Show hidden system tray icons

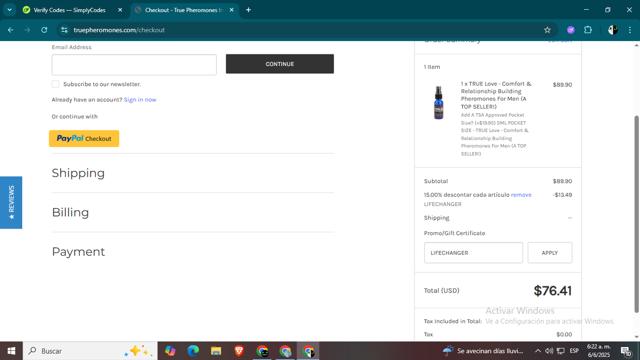tap(538, 351)
